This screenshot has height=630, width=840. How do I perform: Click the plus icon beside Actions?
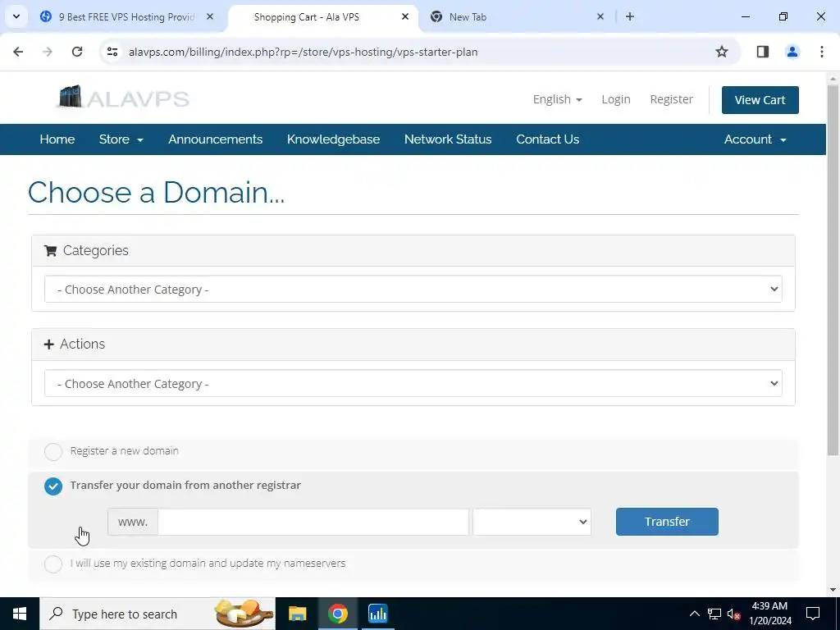pyautogui.click(x=48, y=344)
